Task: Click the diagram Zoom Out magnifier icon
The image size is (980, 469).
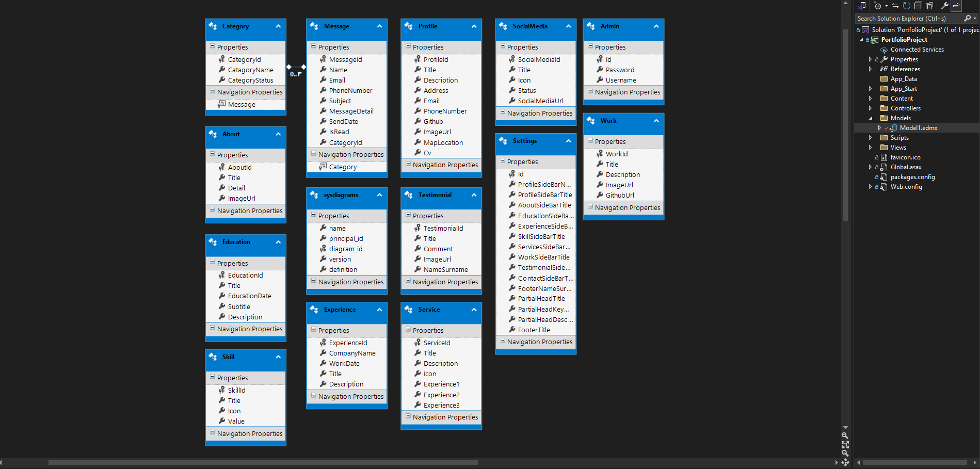Action: pos(845,453)
